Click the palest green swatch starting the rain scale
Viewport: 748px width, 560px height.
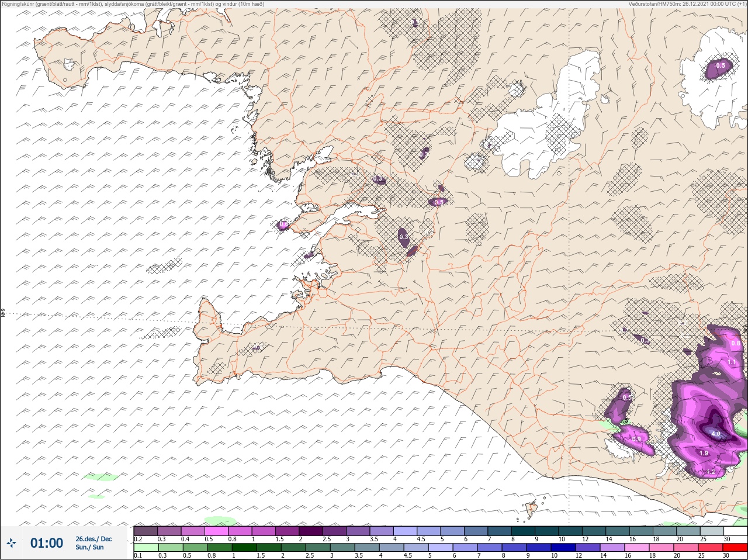pos(146,548)
